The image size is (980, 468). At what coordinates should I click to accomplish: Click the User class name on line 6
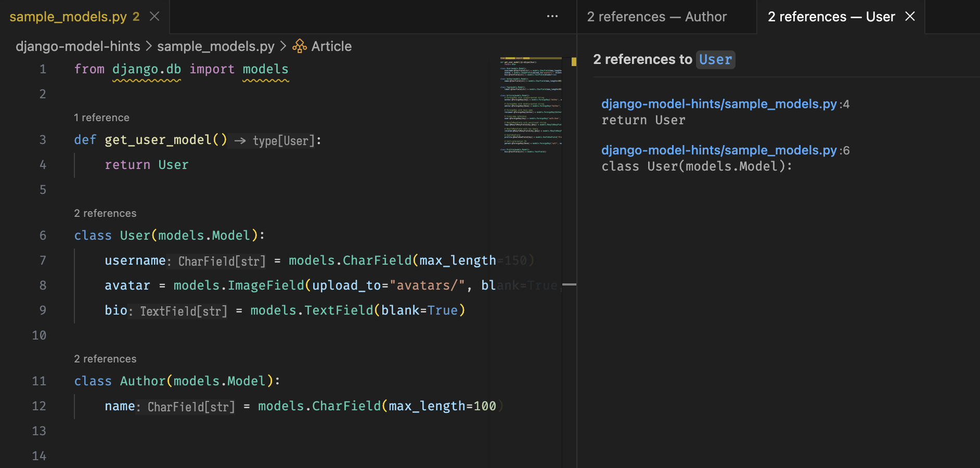coord(135,236)
